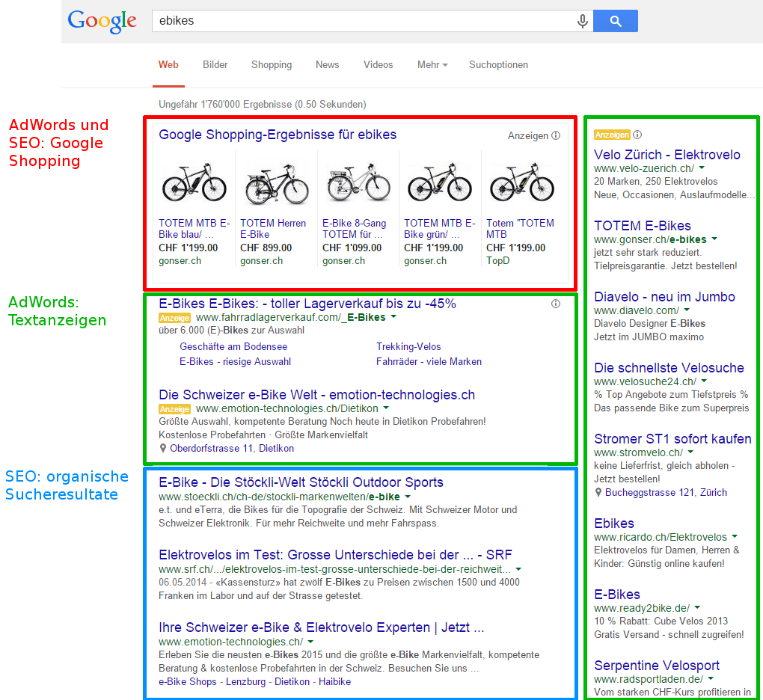Open E-Bike Die Stöckli-Welt result
The height and width of the screenshot is (700, 763).
tap(301, 482)
